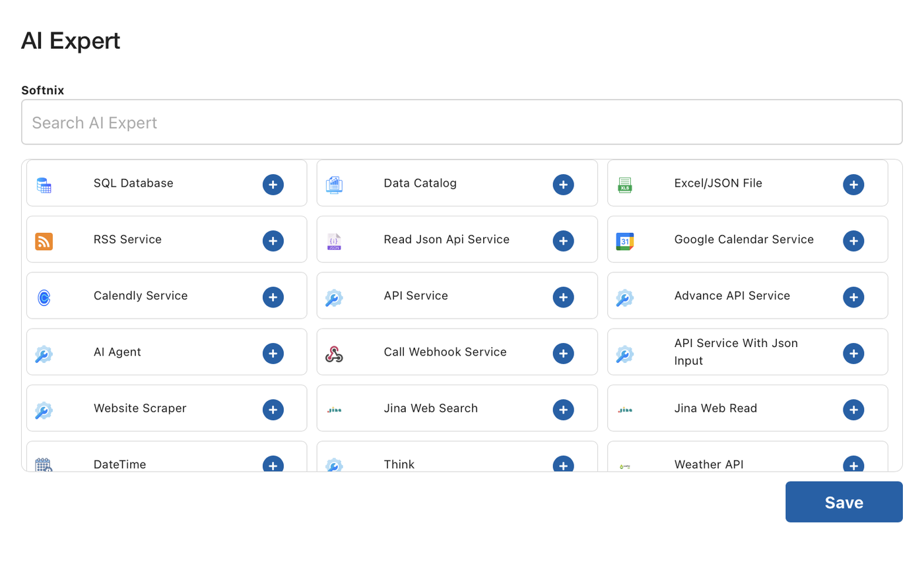Viewport: 924px width, 564px height.
Task: Click the orange RSS Service icon
Action: pyautogui.click(x=44, y=241)
